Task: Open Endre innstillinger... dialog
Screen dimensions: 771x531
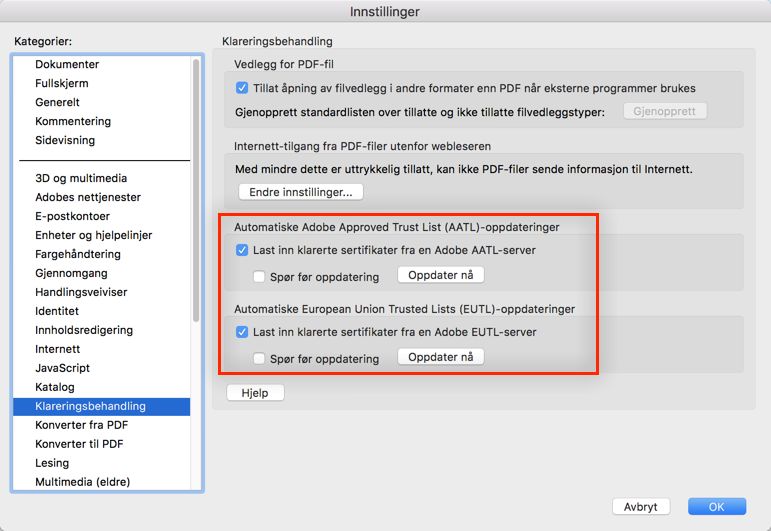Action: (301, 192)
